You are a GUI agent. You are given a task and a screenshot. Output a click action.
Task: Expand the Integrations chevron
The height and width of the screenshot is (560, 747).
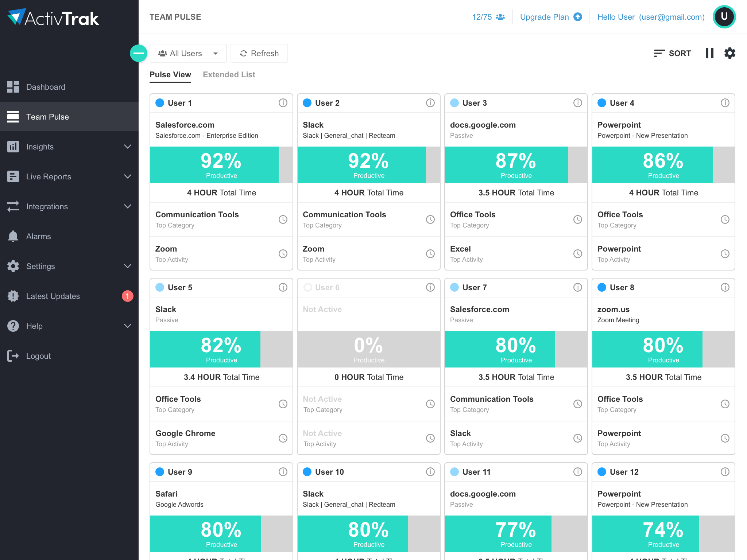[x=128, y=206]
